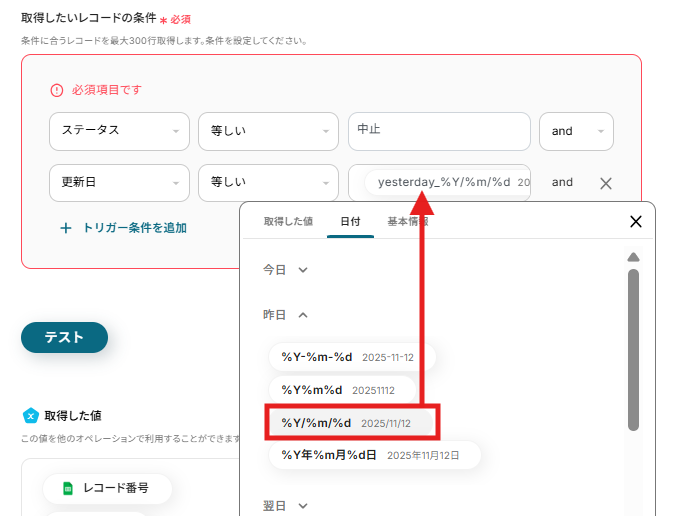Click the テスト button
This screenshot has width=683, height=516.
(64, 337)
